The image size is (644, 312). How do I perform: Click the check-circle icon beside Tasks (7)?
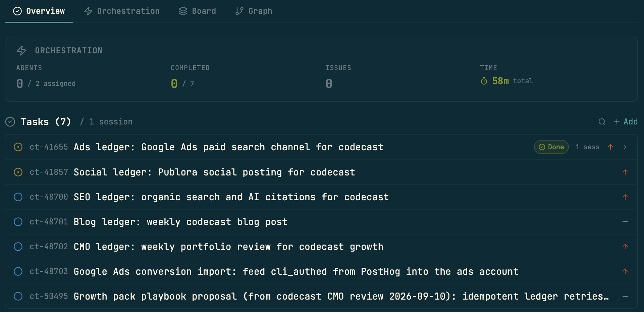pos(10,122)
